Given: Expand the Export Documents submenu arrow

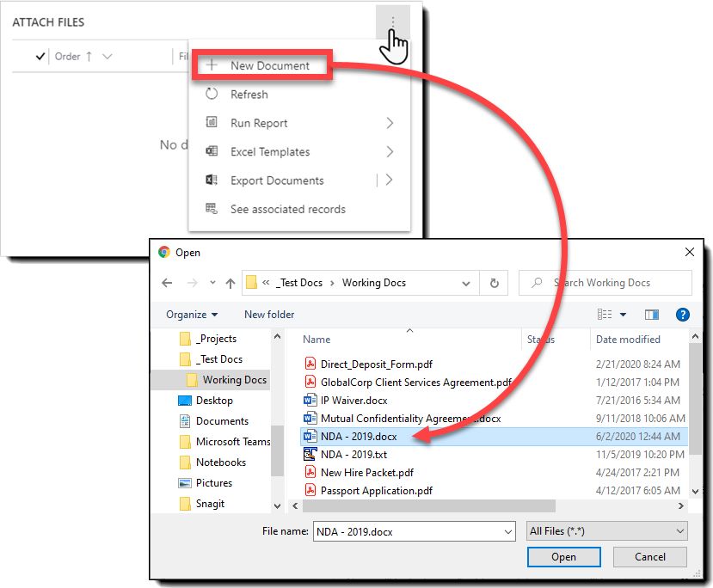Looking at the screenshot, I should pos(389,180).
